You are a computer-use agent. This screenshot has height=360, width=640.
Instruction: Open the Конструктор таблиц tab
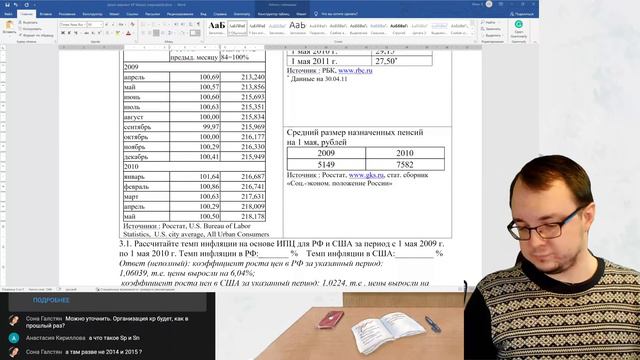[x=273, y=14]
